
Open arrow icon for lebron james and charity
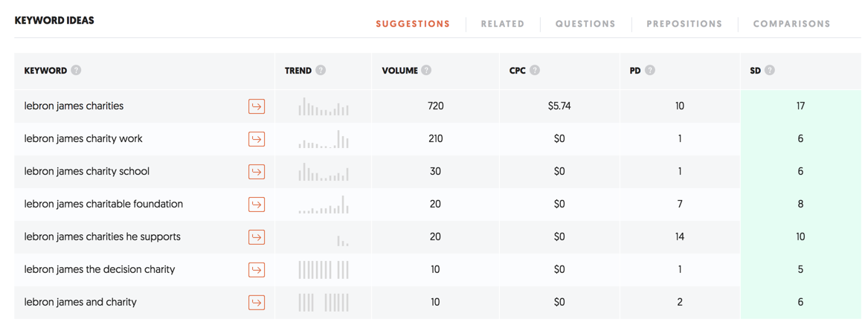(x=257, y=303)
